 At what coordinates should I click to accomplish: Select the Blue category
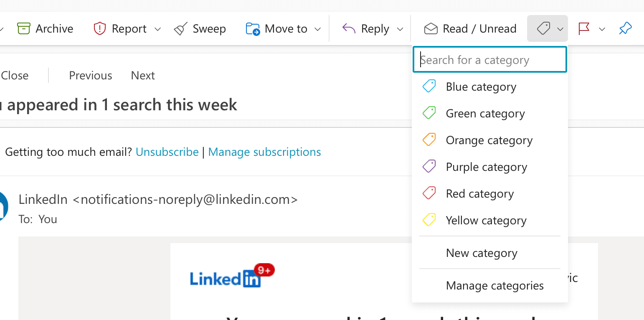coord(481,86)
